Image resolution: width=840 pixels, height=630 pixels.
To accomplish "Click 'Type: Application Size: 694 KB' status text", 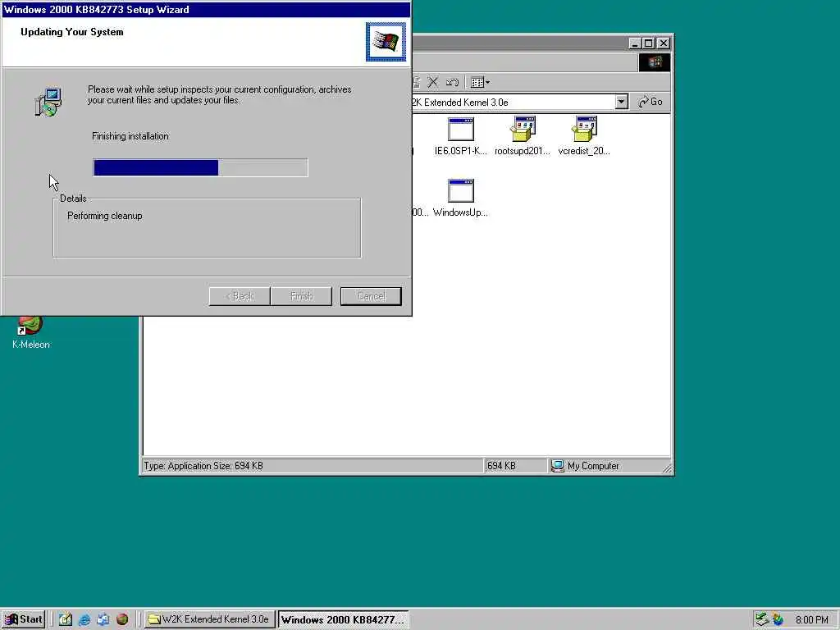I will (x=203, y=466).
